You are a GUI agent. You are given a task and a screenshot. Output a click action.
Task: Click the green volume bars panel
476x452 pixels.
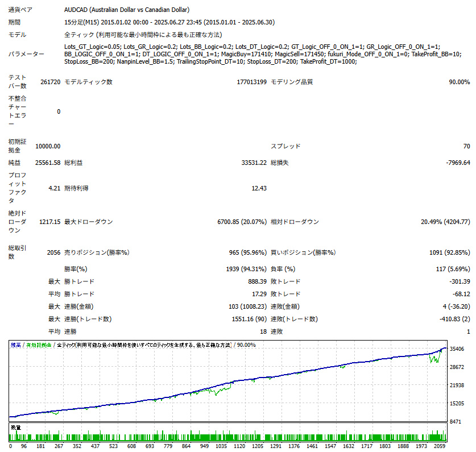228,433
